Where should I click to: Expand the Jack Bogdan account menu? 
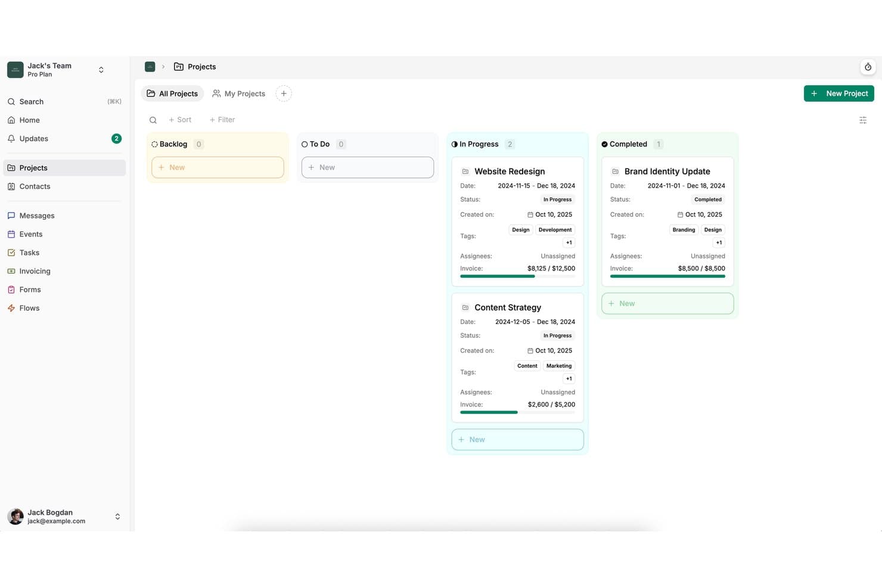pos(117,517)
